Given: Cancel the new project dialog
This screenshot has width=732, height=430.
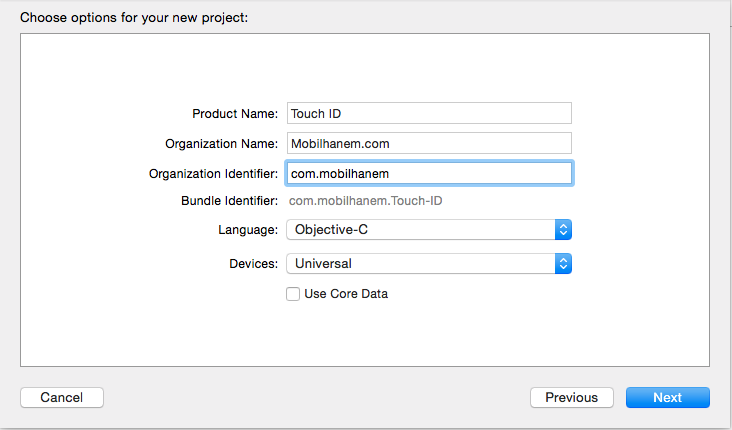Looking at the screenshot, I should pyautogui.click(x=62, y=397).
